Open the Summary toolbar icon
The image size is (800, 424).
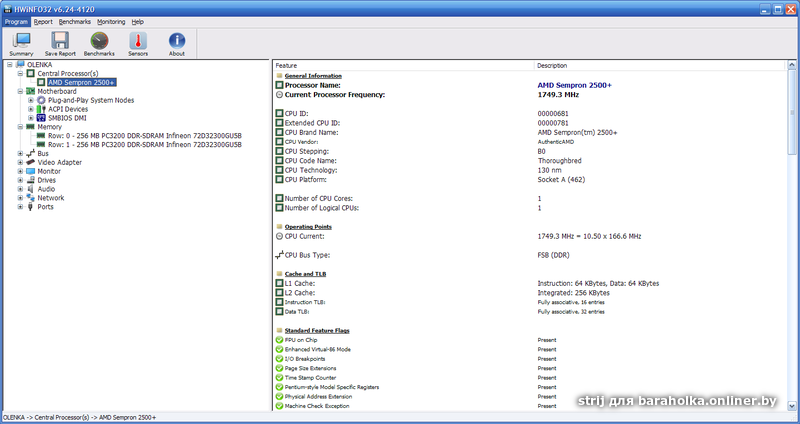[x=21, y=41]
